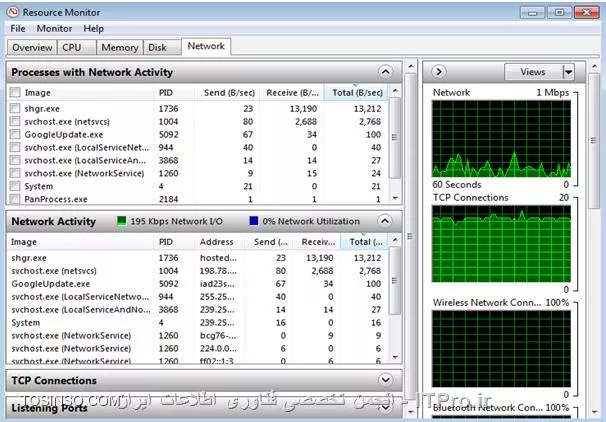Viewport: 606px width, 422px height.
Task: Check the box for svchost.exe (netsvcs)
Action: 15,121
